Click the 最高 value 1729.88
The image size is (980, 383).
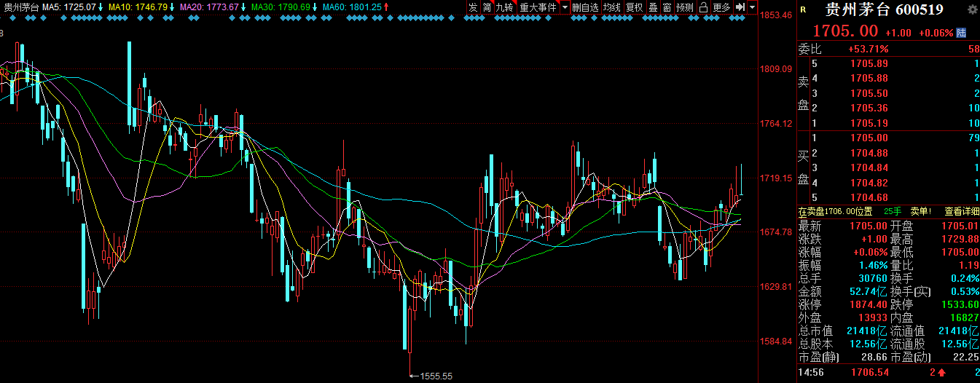tap(960, 239)
